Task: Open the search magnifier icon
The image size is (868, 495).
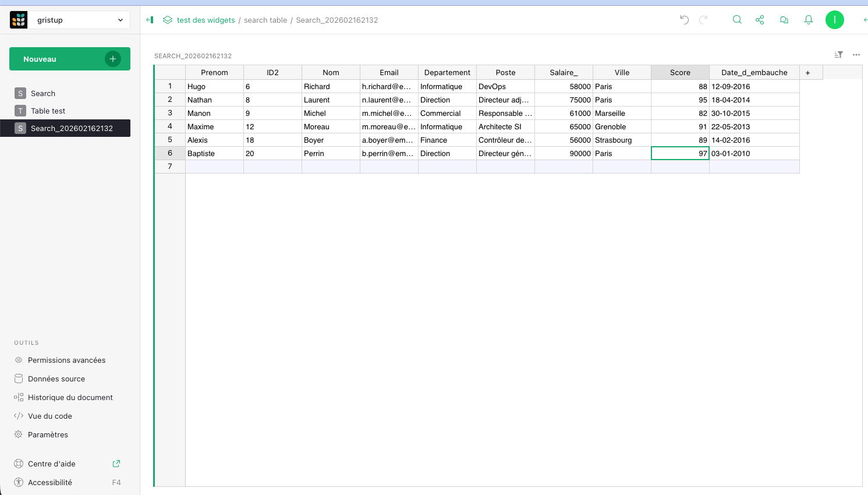Action: [x=737, y=20]
